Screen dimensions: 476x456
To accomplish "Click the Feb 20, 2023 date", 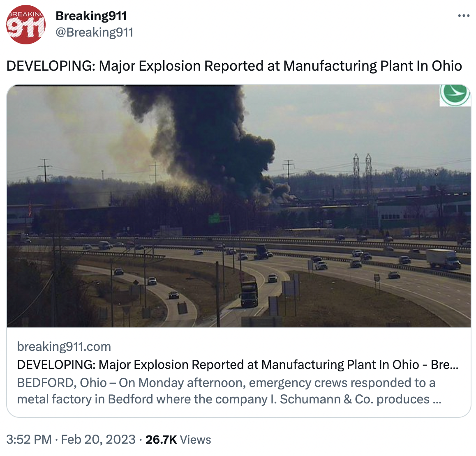I will coord(98,439).
